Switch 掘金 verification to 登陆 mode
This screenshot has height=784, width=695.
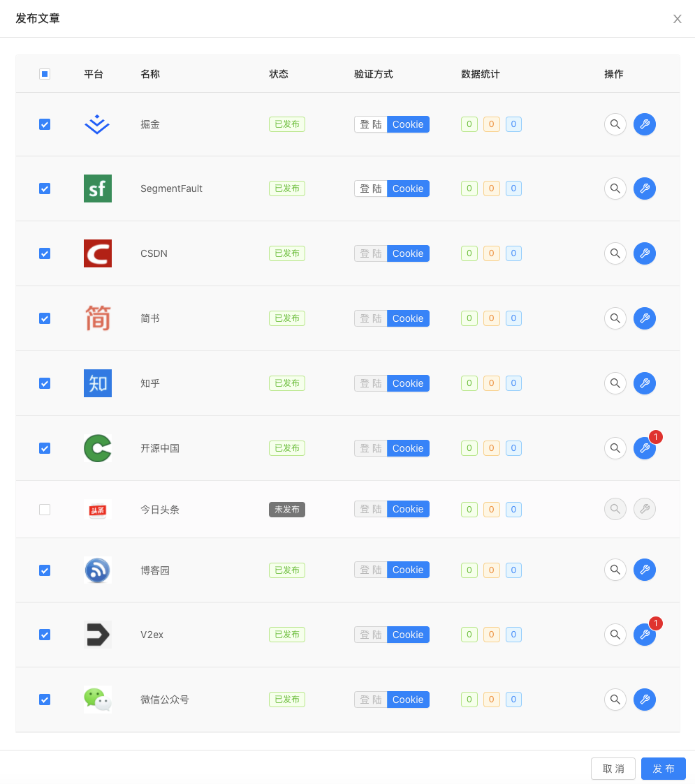click(370, 124)
